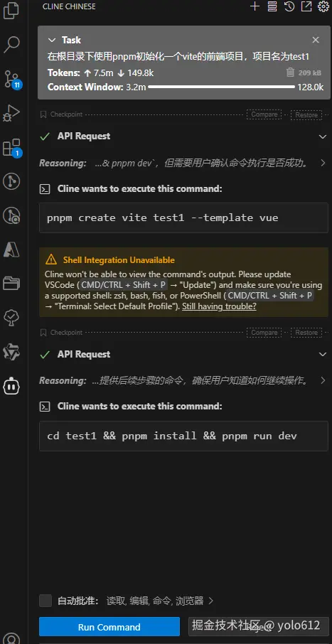This screenshot has height=644, width=332.
Task: Click the Run Command button
Action: click(109, 627)
